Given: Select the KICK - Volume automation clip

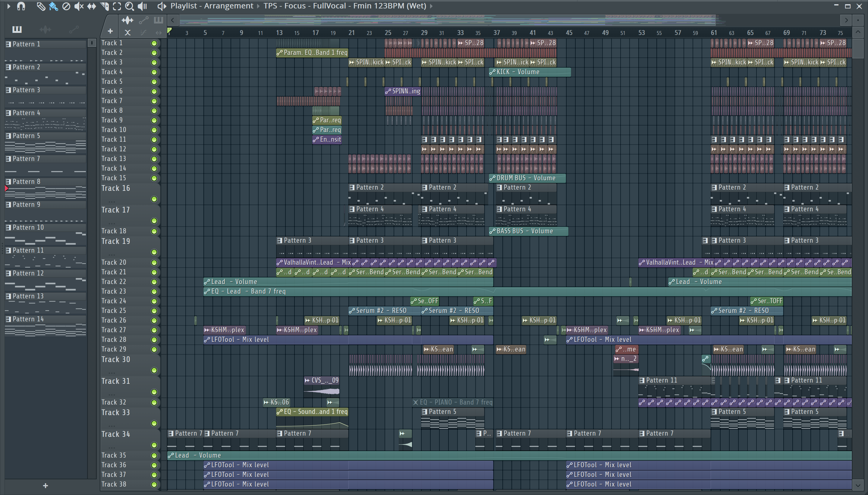Looking at the screenshot, I should coord(530,72).
